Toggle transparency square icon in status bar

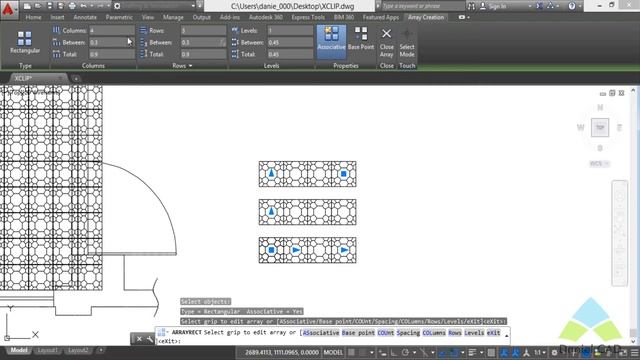point(491,353)
